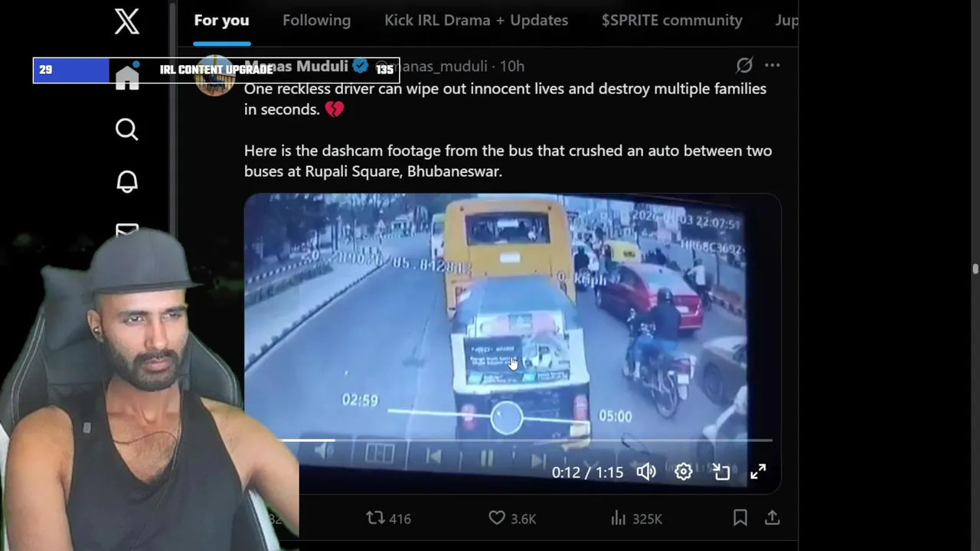Open the Explore search icon in sidebar
Screen dimensions: 980x551
tap(127, 129)
